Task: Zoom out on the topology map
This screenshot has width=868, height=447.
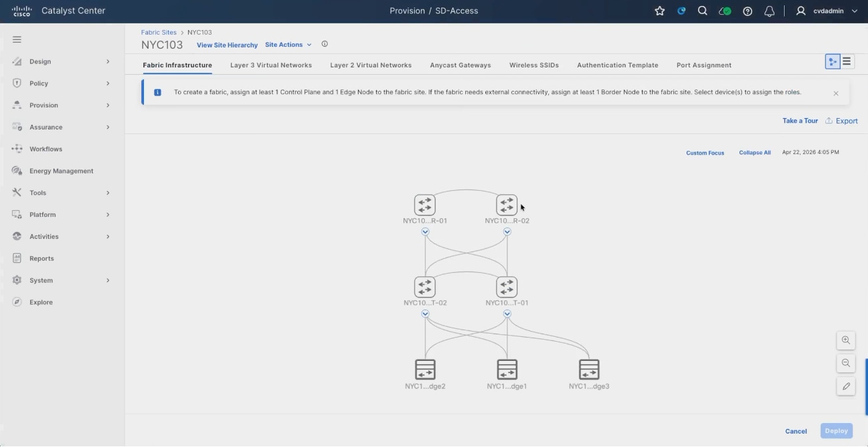Action: (845, 363)
